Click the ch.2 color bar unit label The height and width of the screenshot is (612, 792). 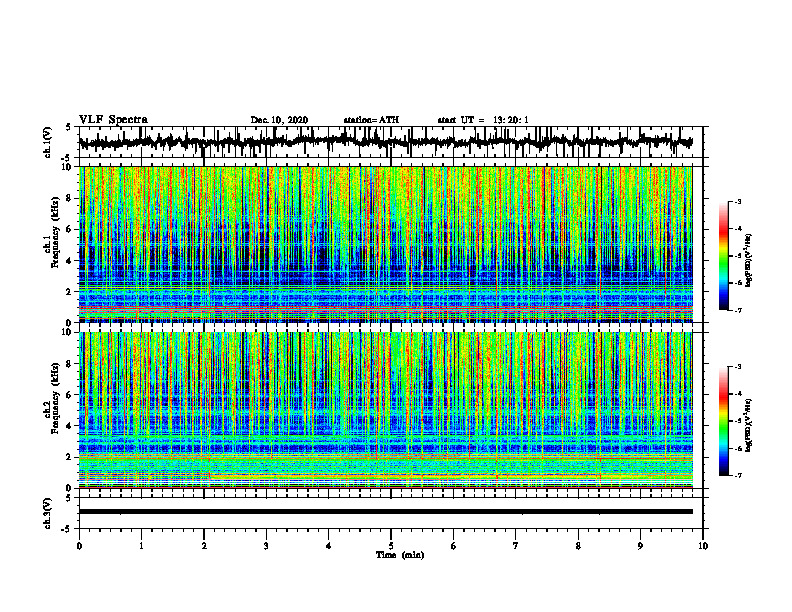(749, 425)
